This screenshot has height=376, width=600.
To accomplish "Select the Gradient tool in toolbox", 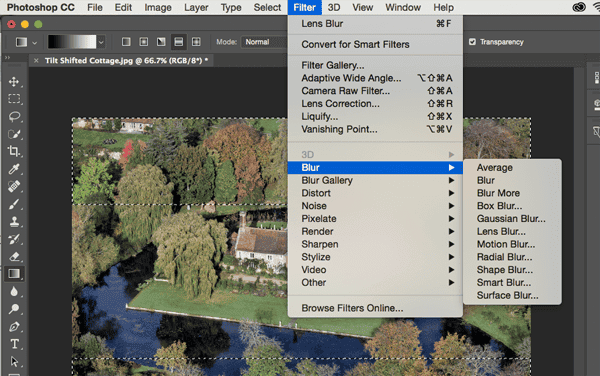I will tap(14, 274).
